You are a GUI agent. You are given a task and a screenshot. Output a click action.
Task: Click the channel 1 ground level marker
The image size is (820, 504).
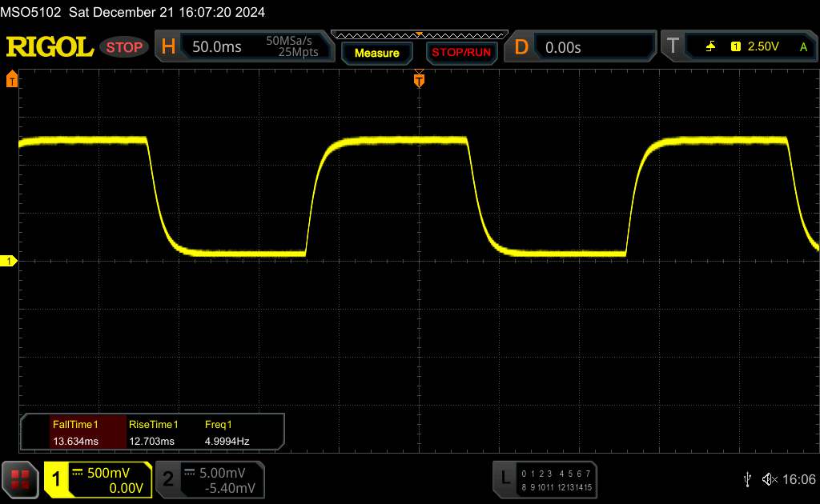[x=8, y=261]
